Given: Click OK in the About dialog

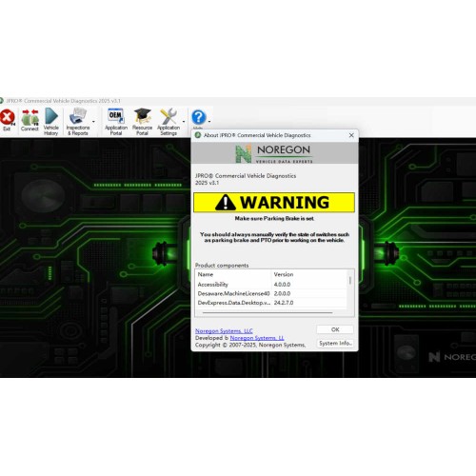Looking at the screenshot, I should (335, 329).
